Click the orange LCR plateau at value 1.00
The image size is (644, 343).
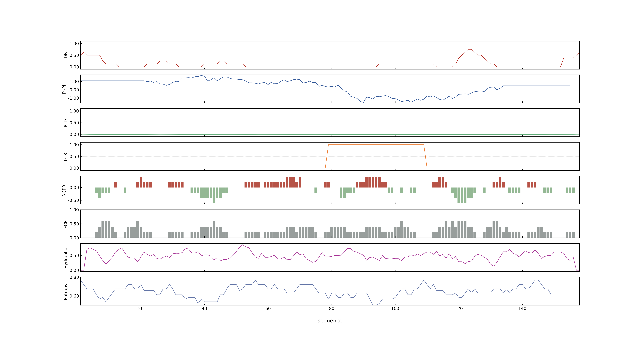pos(376,145)
